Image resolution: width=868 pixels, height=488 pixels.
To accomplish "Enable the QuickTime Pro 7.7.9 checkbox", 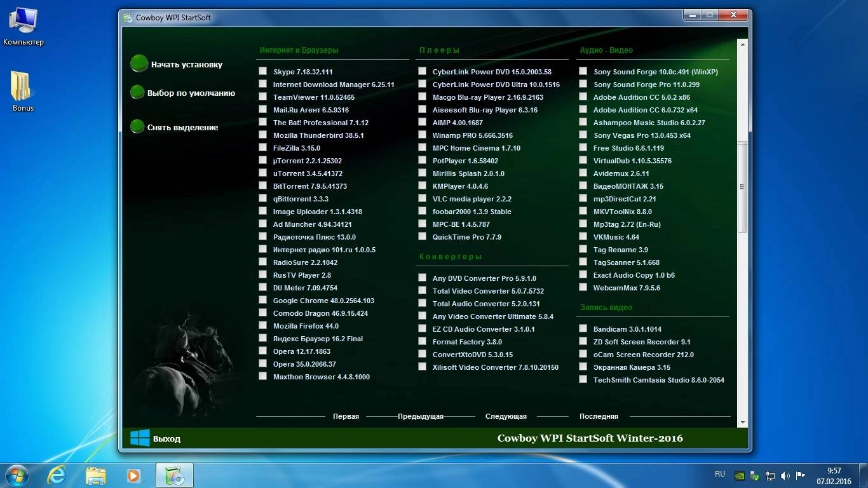I will click(x=422, y=236).
